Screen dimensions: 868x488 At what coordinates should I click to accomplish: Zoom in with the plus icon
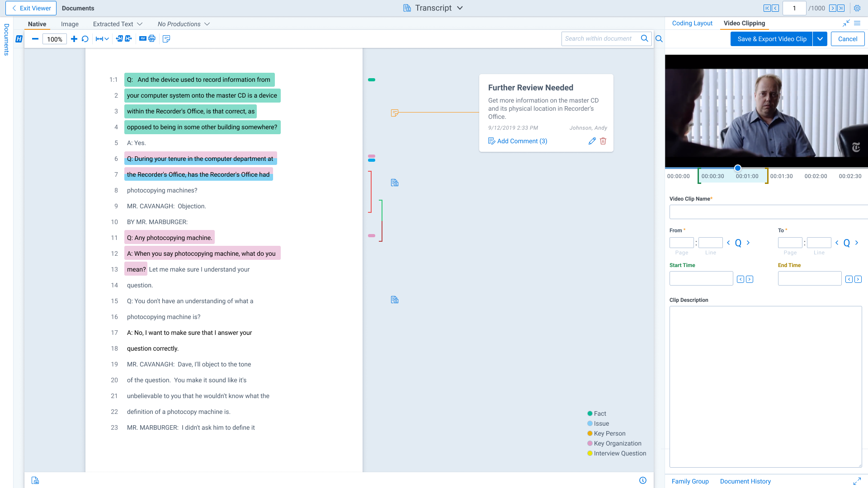pos(74,39)
